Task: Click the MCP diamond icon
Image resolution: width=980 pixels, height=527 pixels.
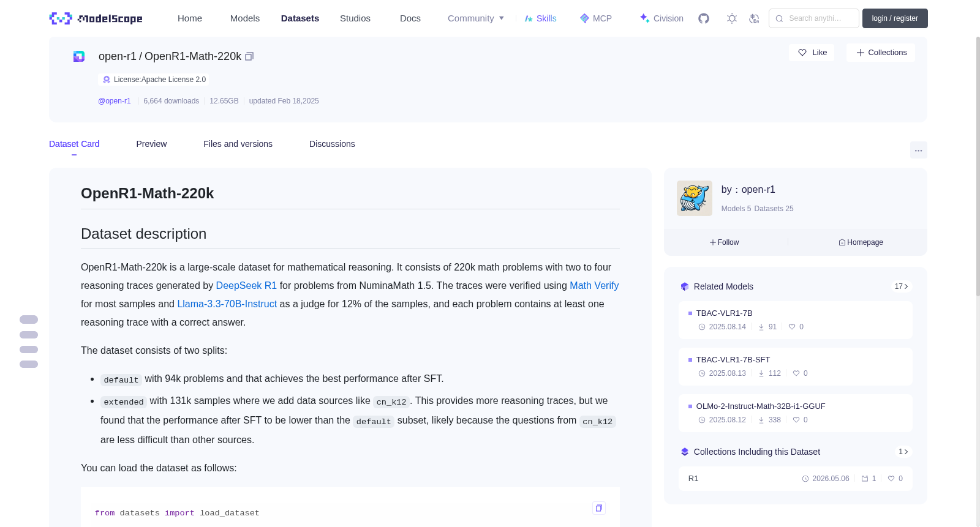Action: pos(584,18)
